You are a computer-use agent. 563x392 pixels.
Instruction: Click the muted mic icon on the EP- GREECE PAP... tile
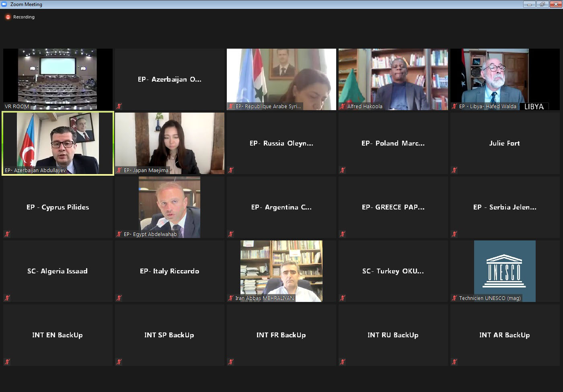[343, 234]
